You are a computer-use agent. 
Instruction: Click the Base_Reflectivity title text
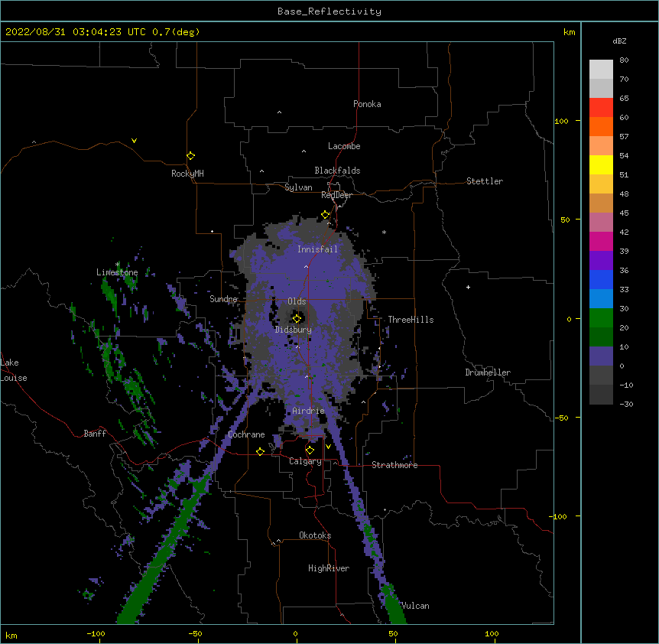(x=329, y=11)
